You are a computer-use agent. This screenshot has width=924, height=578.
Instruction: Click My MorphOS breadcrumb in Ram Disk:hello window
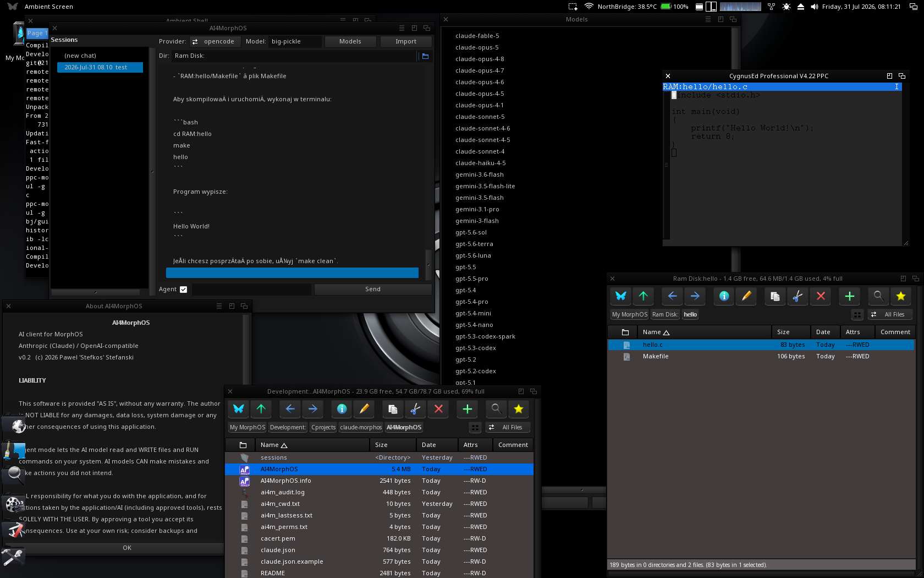pyautogui.click(x=630, y=315)
